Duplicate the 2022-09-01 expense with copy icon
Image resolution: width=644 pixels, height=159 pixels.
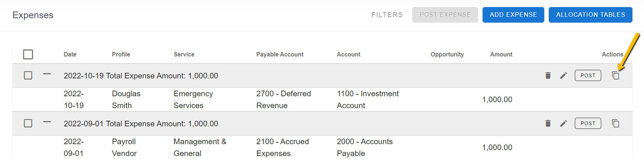coord(616,123)
